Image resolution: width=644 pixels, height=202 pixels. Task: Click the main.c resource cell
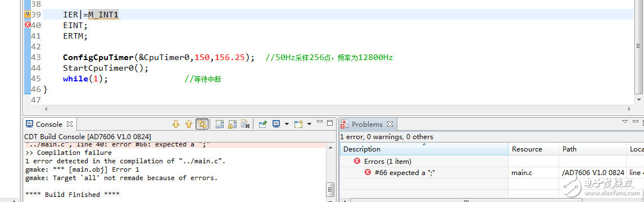pyautogui.click(x=521, y=172)
